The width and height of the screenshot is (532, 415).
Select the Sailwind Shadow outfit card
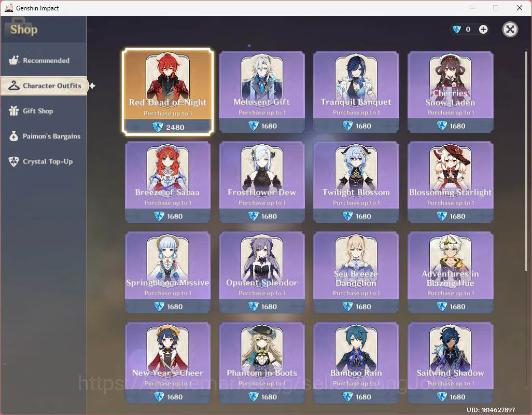pos(450,363)
